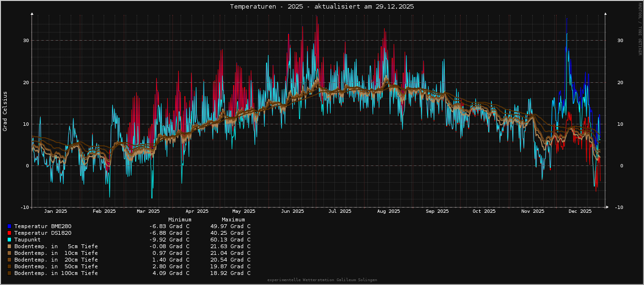Viewport: 644px width, 285px height.
Task: Click the experimentelle Wetterstation Galileum Solingen footer
Action: (x=322, y=280)
